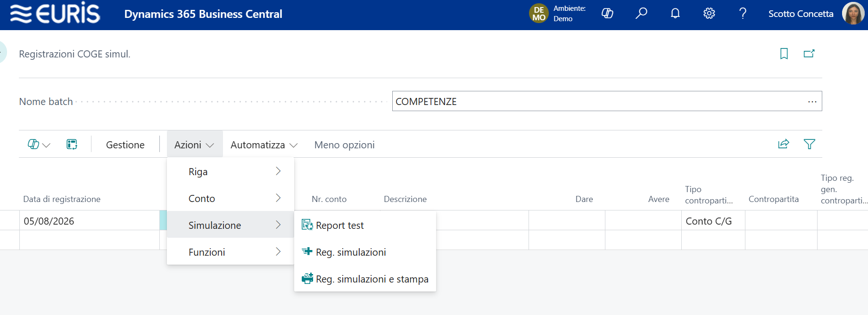Open the notifications bell

(x=675, y=14)
